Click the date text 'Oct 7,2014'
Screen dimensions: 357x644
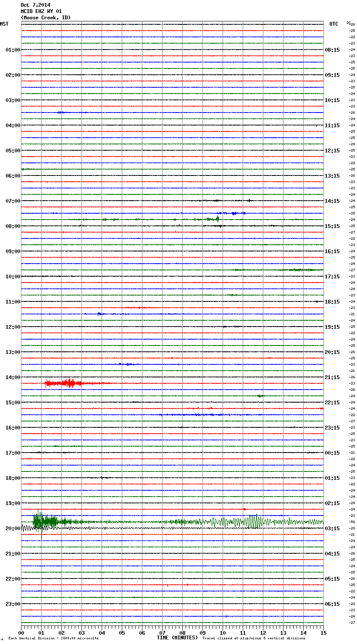[35, 5]
